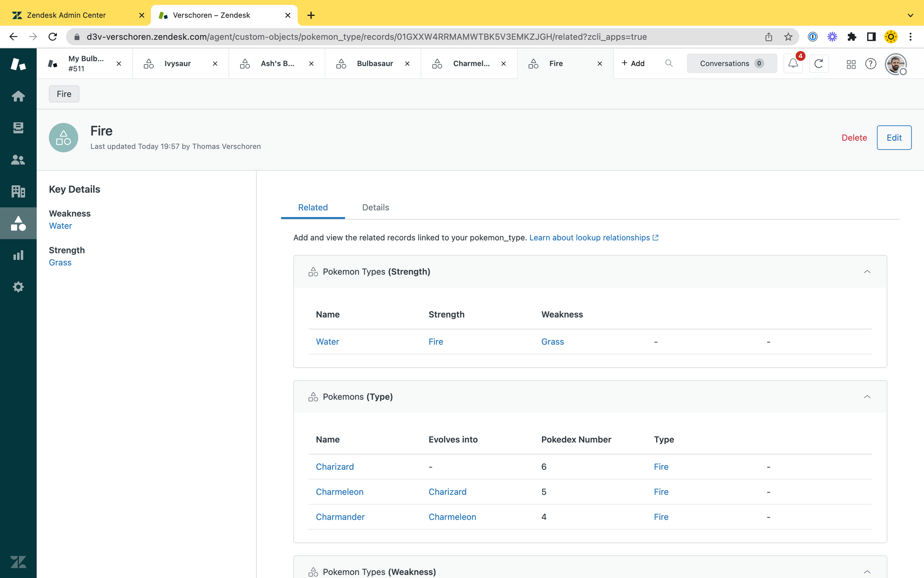This screenshot has height=578, width=924.
Task: Click the Delete button
Action: (854, 138)
